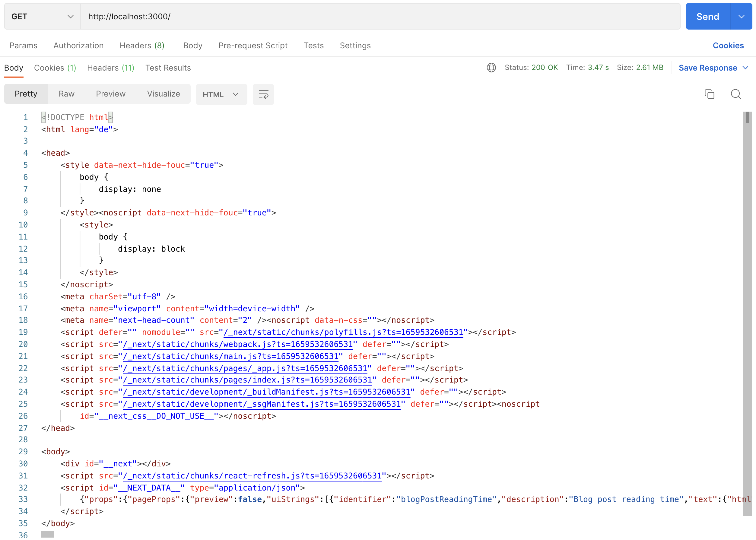Click the __NEXT_DATA__ script line

(x=183, y=488)
